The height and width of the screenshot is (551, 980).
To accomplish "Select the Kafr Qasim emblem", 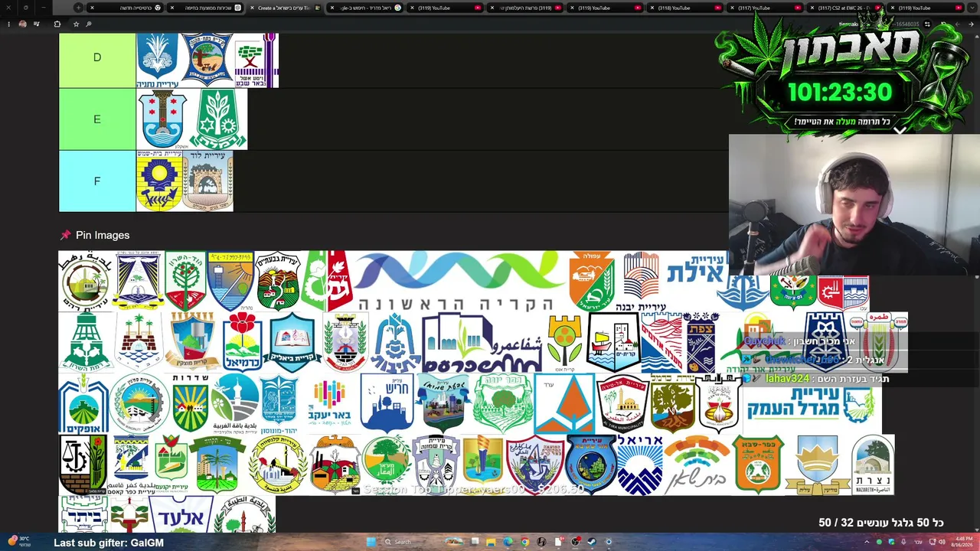I will (131, 465).
